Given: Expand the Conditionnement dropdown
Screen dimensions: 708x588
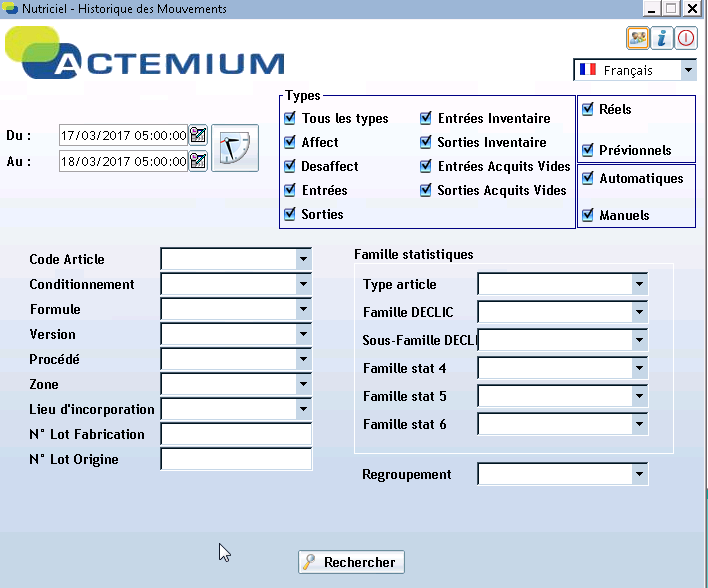Looking at the screenshot, I should click(x=303, y=284).
